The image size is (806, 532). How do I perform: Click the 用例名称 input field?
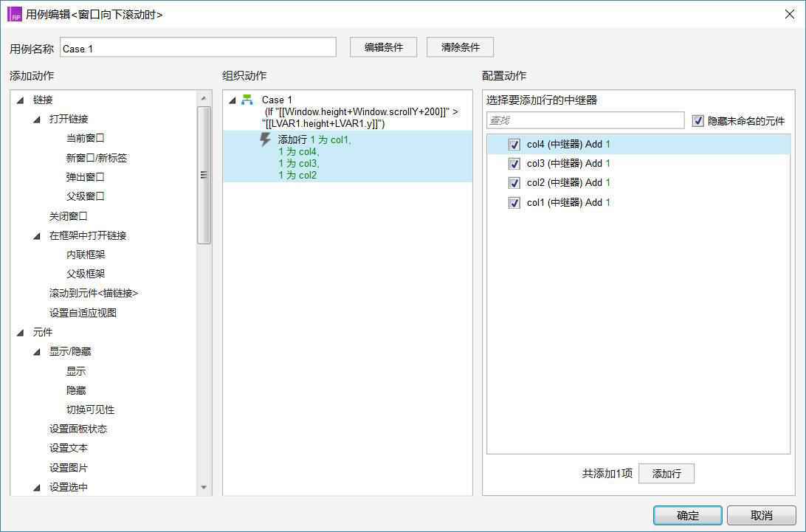(198, 48)
